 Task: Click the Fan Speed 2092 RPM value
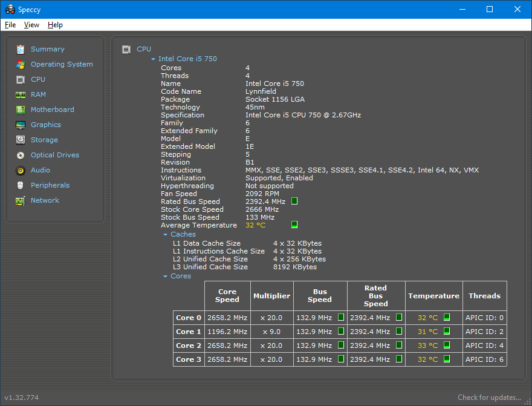262,194
